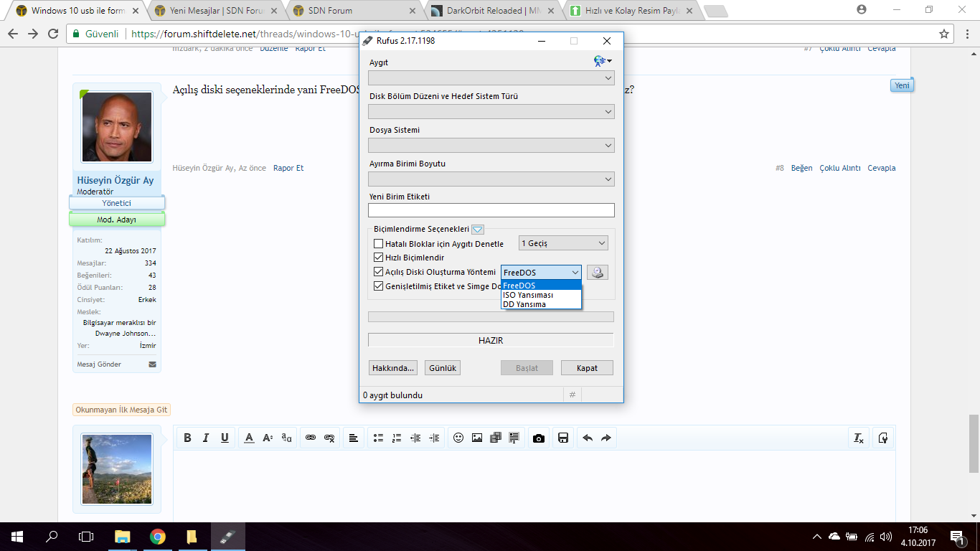Viewport: 980px width, 551px height.
Task: Open text color picker in the forum editor
Action: pyautogui.click(x=249, y=438)
